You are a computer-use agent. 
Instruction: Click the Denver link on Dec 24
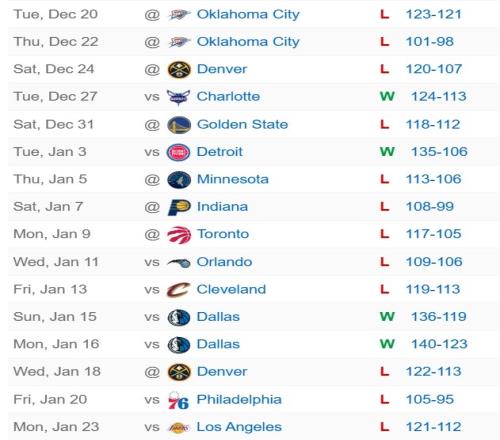(222, 69)
